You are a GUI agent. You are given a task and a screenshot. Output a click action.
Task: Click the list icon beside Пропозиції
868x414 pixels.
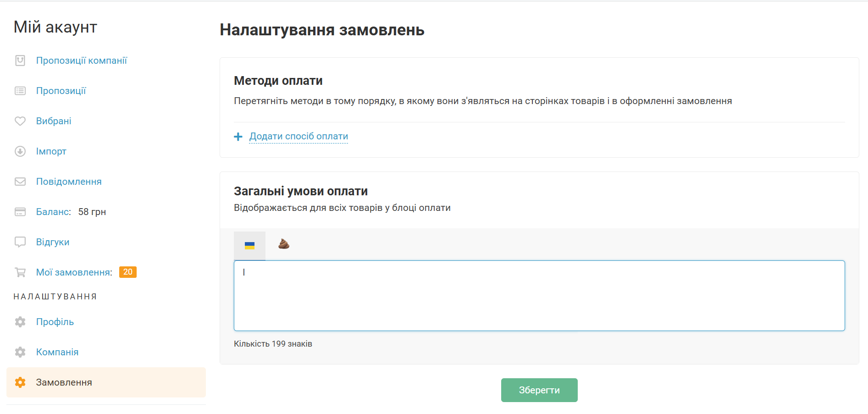tap(20, 91)
